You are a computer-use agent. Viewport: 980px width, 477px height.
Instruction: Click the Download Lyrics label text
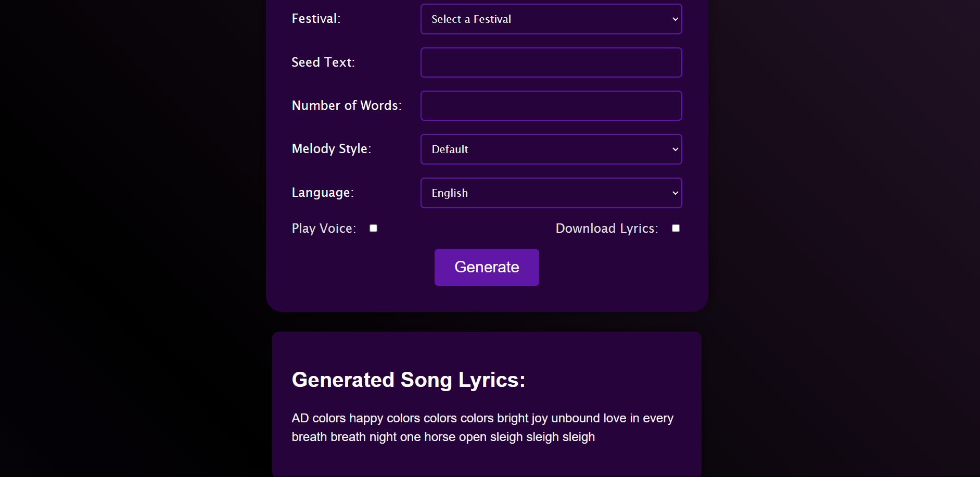(606, 229)
